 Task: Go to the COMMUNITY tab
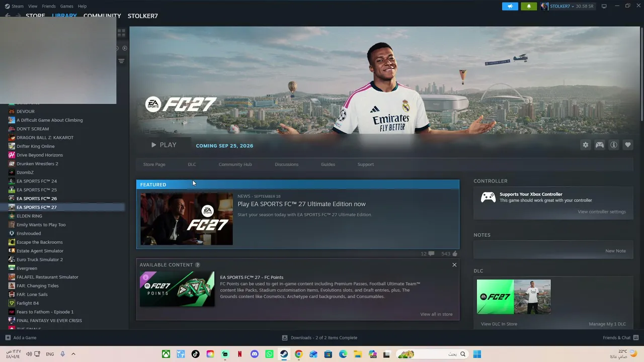point(102,16)
